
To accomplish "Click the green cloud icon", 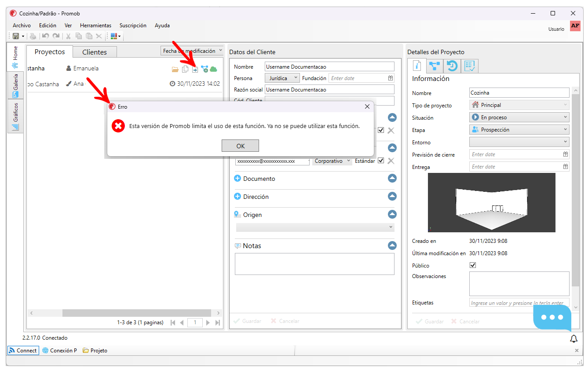I will pos(214,69).
